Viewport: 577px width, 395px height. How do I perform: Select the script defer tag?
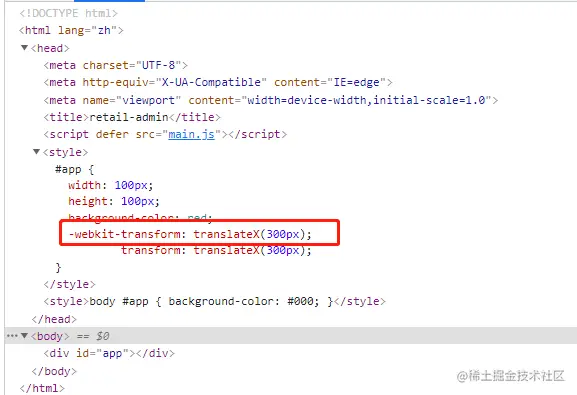pos(165,134)
